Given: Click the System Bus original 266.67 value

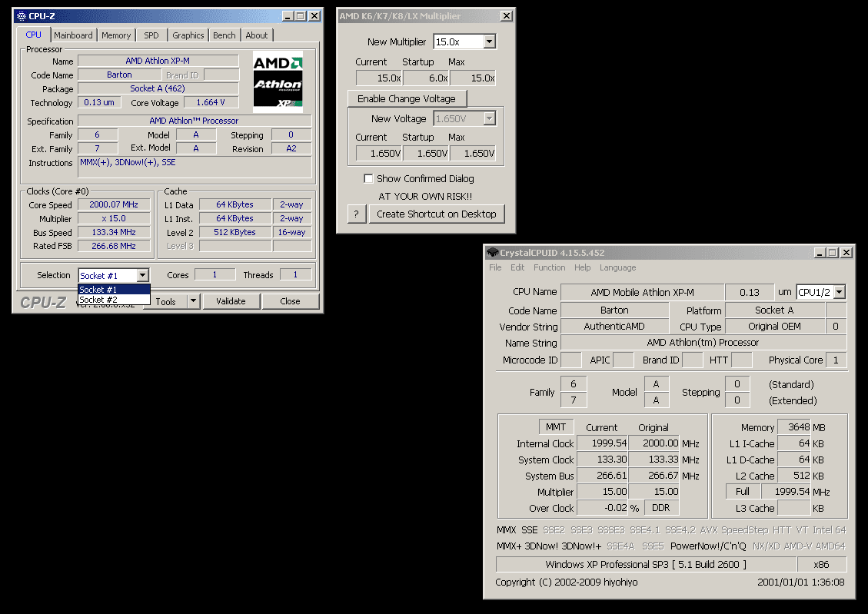Looking at the screenshot, I should (654, 475).
